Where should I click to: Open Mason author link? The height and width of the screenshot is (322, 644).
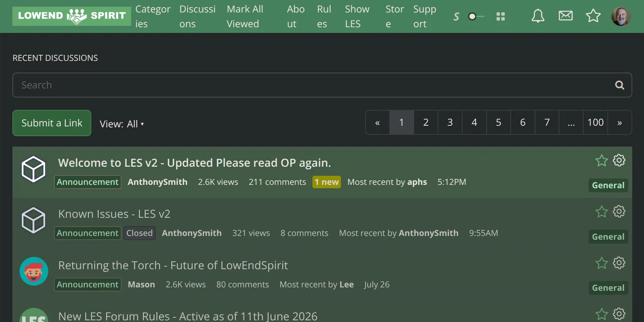pyautogui.click(x=141, y=285)
